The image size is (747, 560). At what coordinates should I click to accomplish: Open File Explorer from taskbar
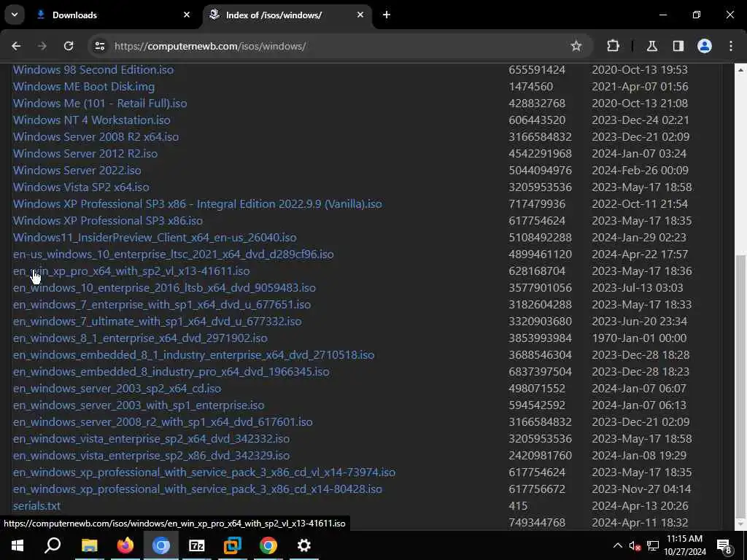tap(89, 545)
